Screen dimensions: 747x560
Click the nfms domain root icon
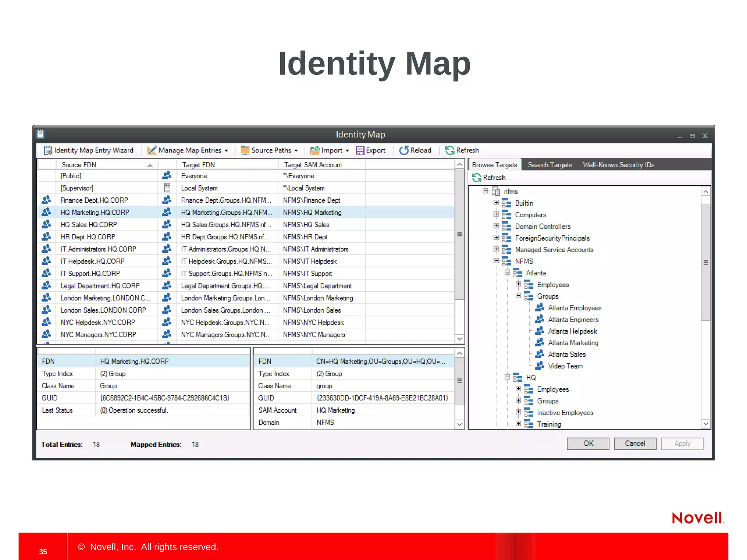(496, 191)
